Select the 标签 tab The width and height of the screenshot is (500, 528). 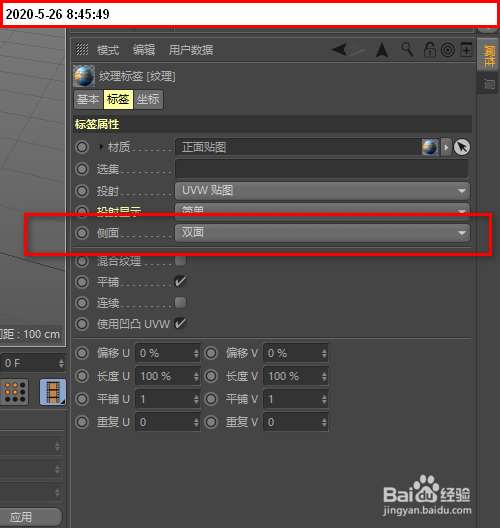(x=118, y=99)
